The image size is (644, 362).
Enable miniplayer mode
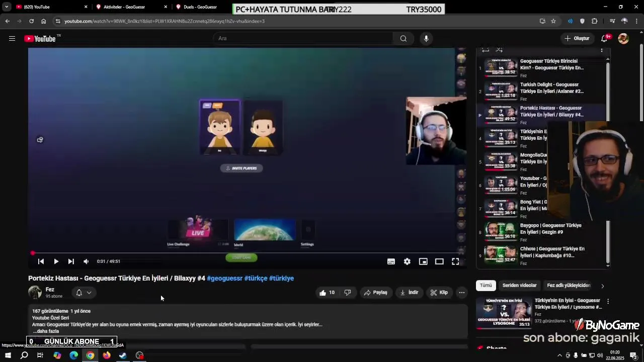point(423,261)
